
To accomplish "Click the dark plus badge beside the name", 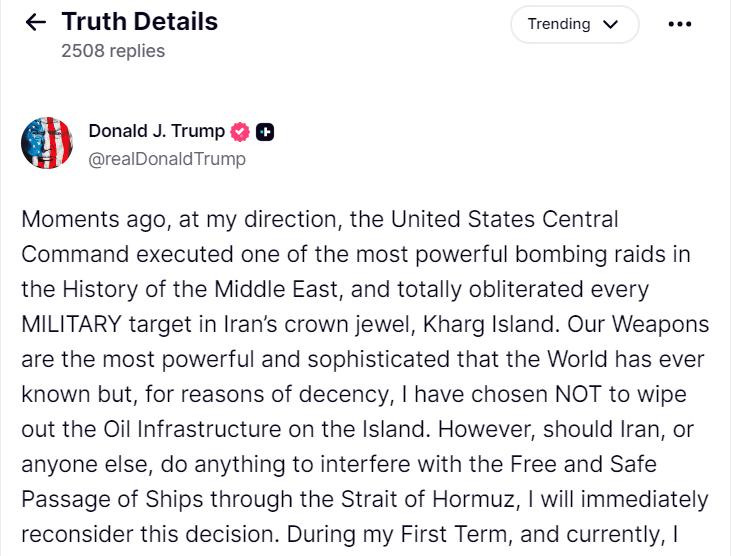I will (x=265, y=131).
